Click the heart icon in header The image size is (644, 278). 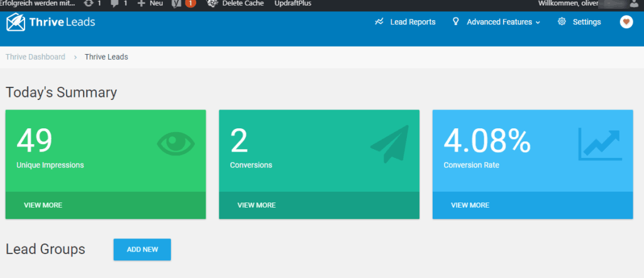[626, 22]
